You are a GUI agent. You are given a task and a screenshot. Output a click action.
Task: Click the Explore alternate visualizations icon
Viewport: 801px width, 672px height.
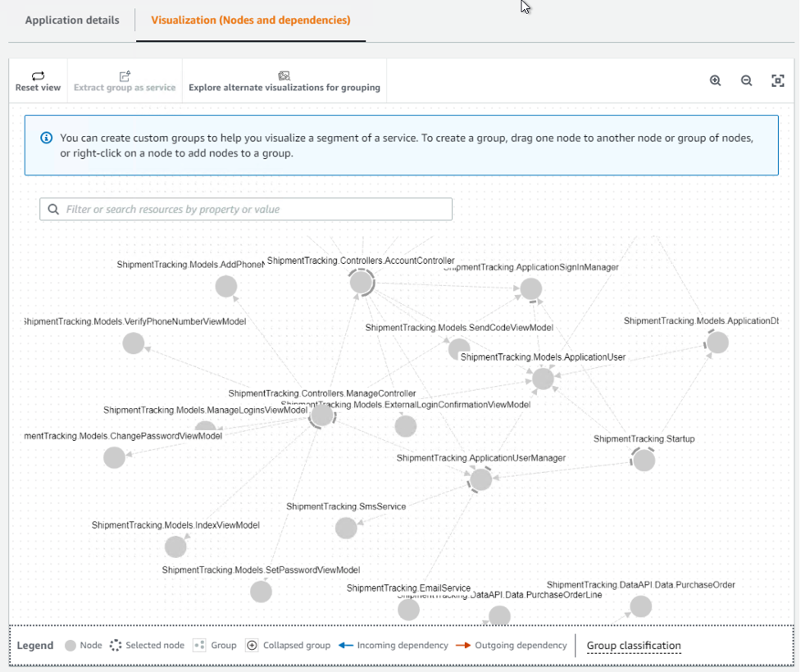pos(284,75)
